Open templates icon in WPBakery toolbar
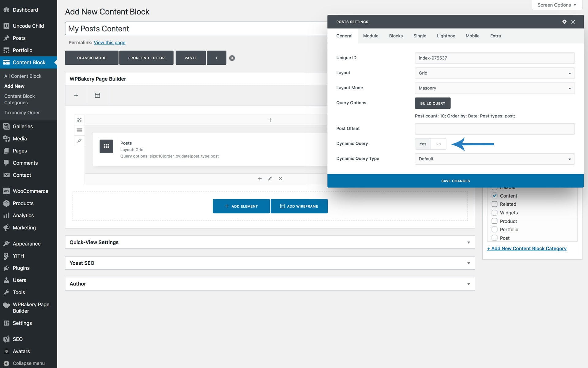588x368 pixels. [x=97, y=95]
